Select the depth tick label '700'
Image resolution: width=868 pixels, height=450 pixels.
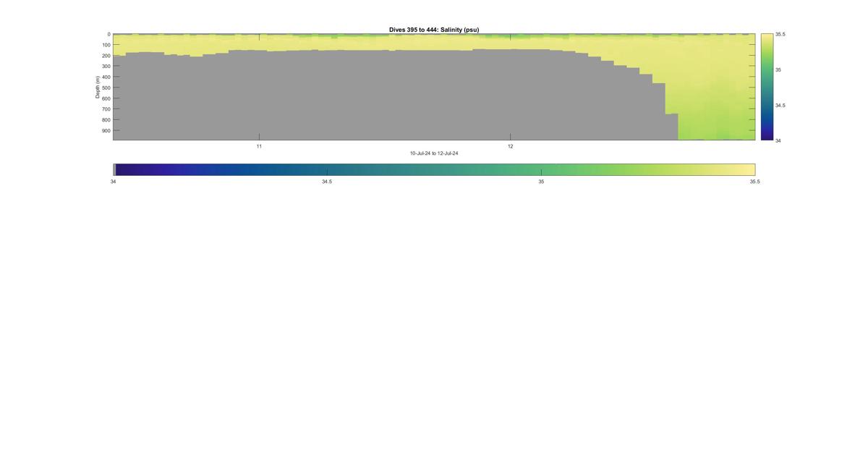click(x=106, y=109)
